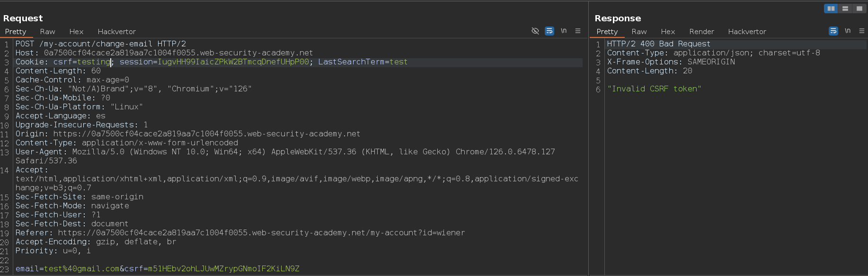Click the Response panel title
868x276 pixels.
[x=618, y=18]
